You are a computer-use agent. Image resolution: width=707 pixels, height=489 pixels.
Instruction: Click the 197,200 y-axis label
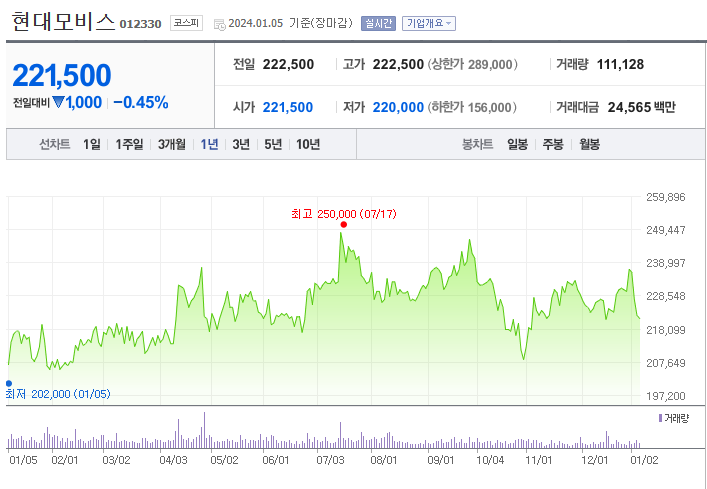click(x=666, y=396)
